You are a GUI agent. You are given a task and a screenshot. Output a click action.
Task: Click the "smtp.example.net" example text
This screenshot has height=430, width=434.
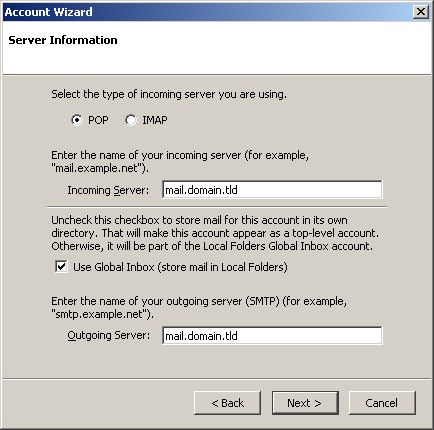[101, 314]
